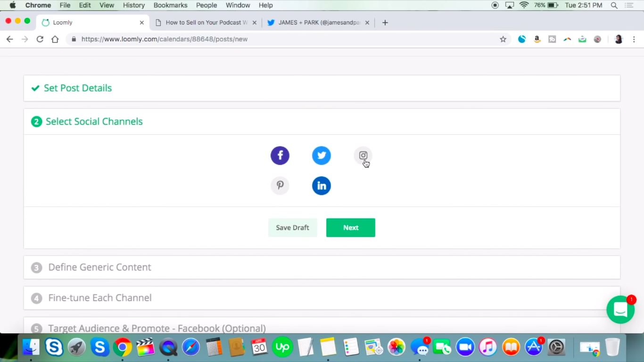644x362 pixels.
Task: Open Photos from the dock
Action: [396, 347]
